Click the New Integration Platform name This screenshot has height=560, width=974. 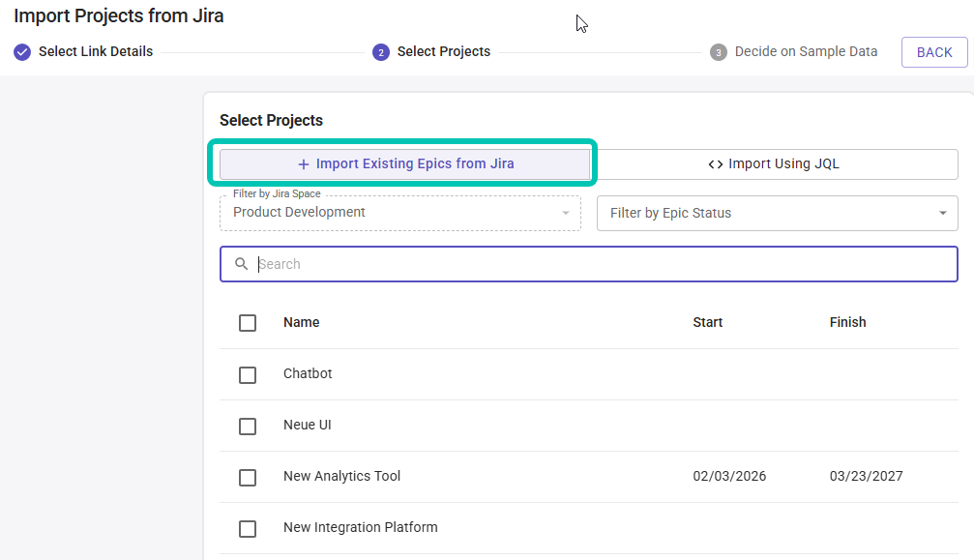pyautogui.click(x=360, y=528)
